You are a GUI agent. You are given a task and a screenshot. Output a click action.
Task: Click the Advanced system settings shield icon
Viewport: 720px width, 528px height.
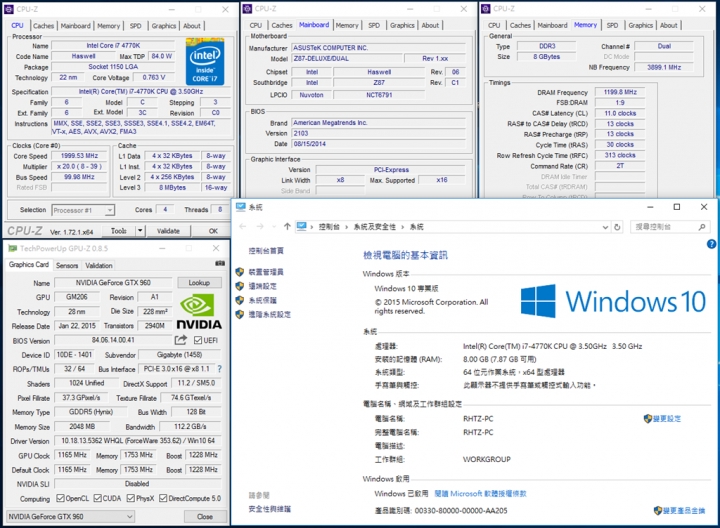pos(239,315)
